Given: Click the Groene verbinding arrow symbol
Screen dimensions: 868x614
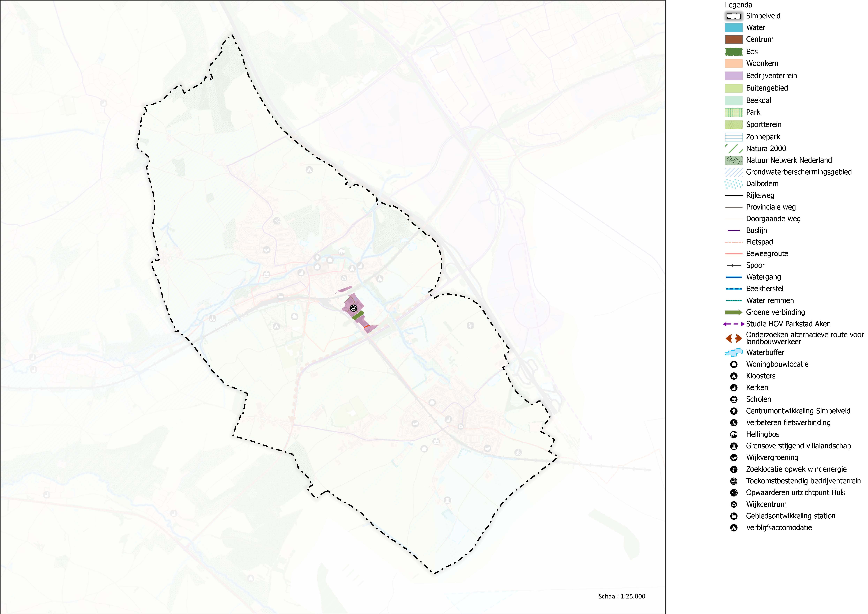Looking at the screenshot, I should tap(733, 312).
